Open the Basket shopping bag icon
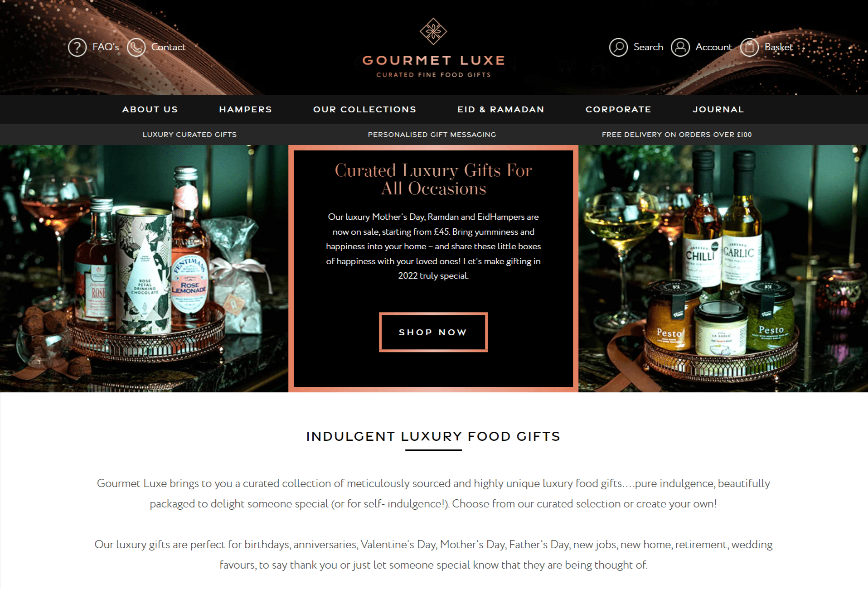This screenshot has height=589, width=868. [749, 47]
